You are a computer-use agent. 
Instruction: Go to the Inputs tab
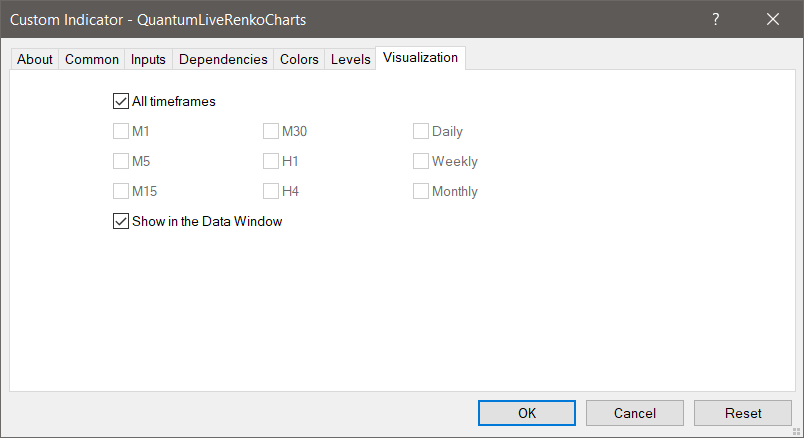coord(148,59)
